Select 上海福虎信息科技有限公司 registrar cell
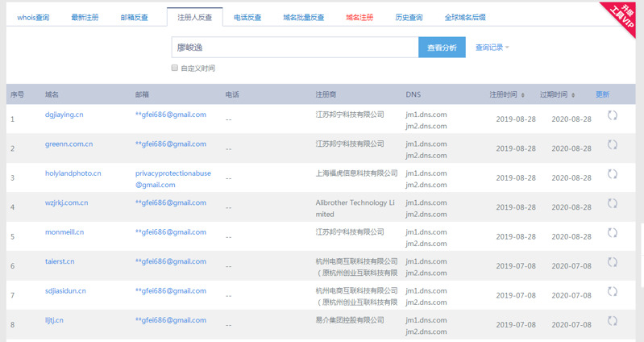 pyautogui.click(x=356, y=173)
